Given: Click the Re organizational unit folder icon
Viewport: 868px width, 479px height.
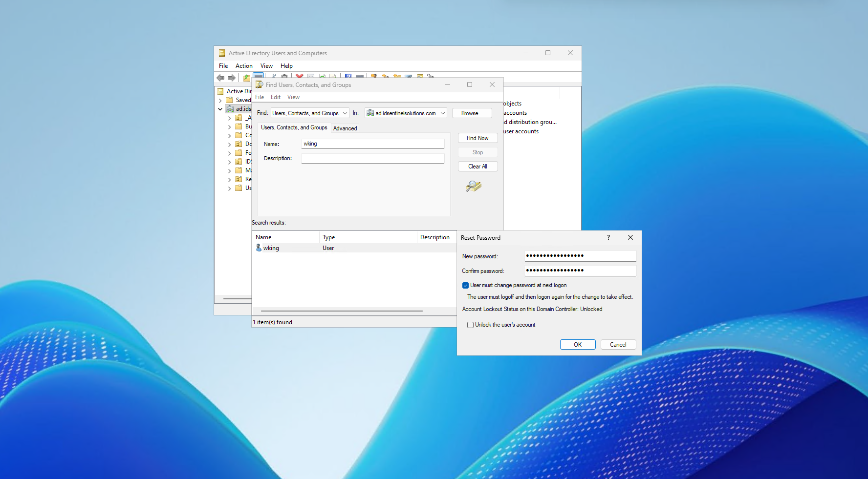Looking at the screenshot, I should click(239, 179).
